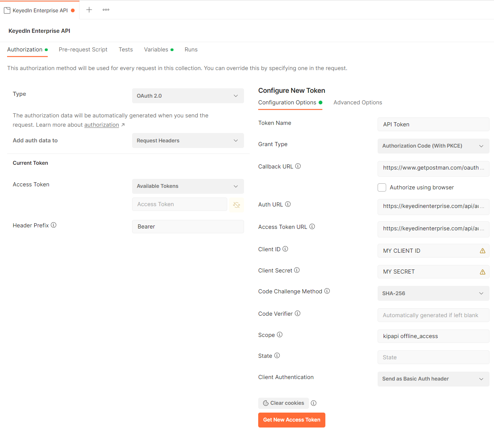Image resolution: width=494 pixels, height=448 pixels.
Task: Click the sync token icon beside Access Token field
Action: pos(237,204)
